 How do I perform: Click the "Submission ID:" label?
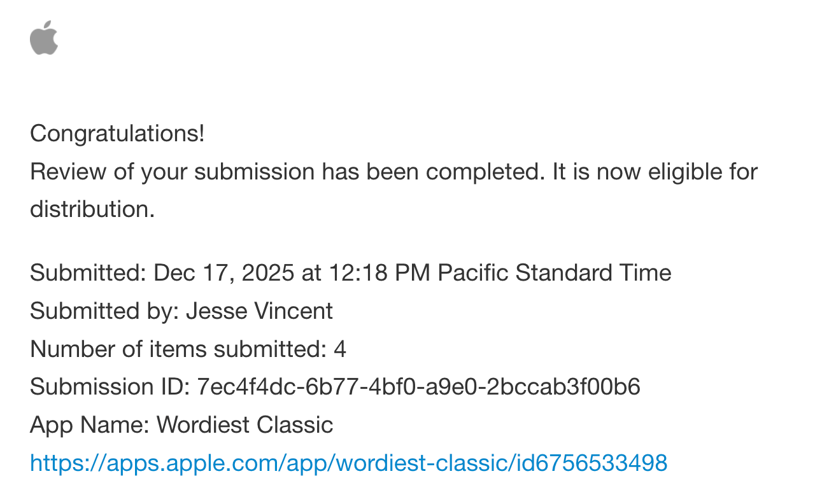pos(110,387)
